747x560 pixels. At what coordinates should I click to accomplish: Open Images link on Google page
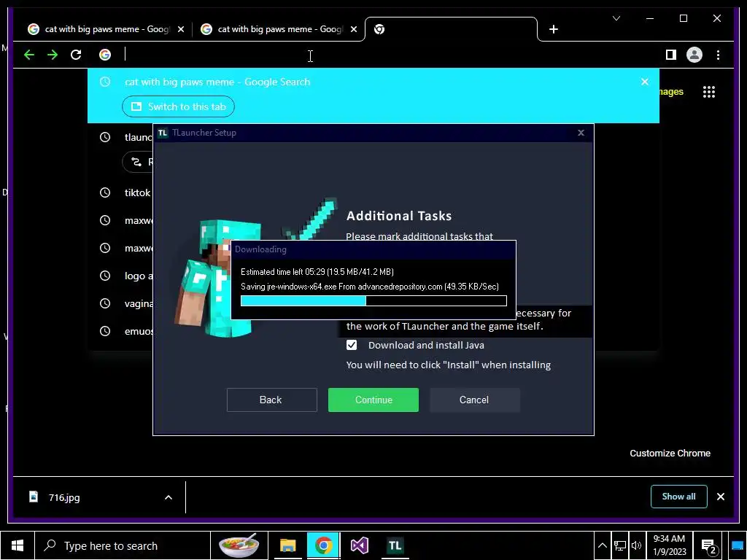pos(671,91)
